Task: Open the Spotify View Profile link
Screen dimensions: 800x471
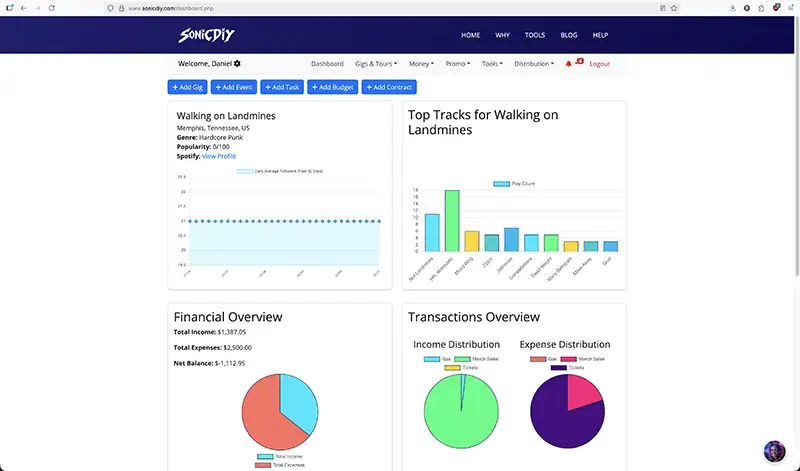Action: pyautogui.click(x=219, y=156)
